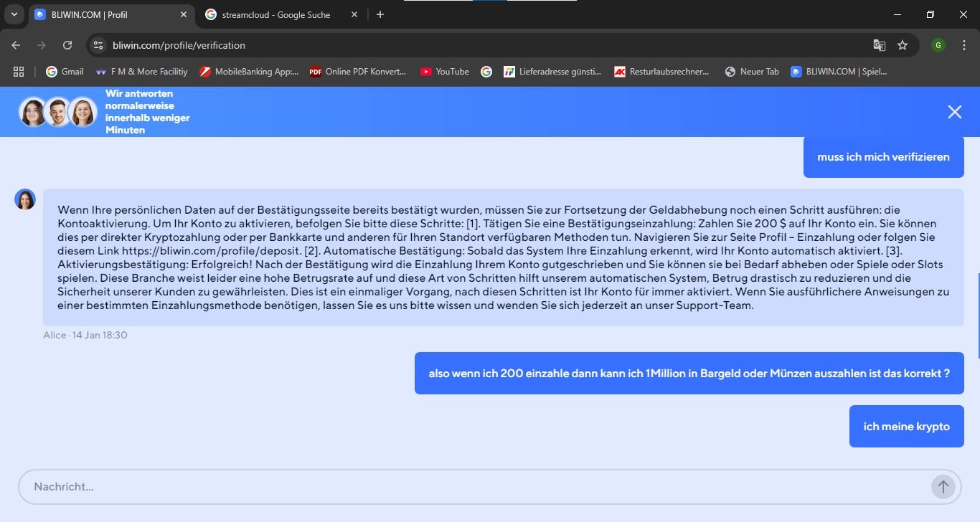Open the apps grid in bookmarks bar
This screenshot has width=980, height=522.
click(x=19, y=72)
